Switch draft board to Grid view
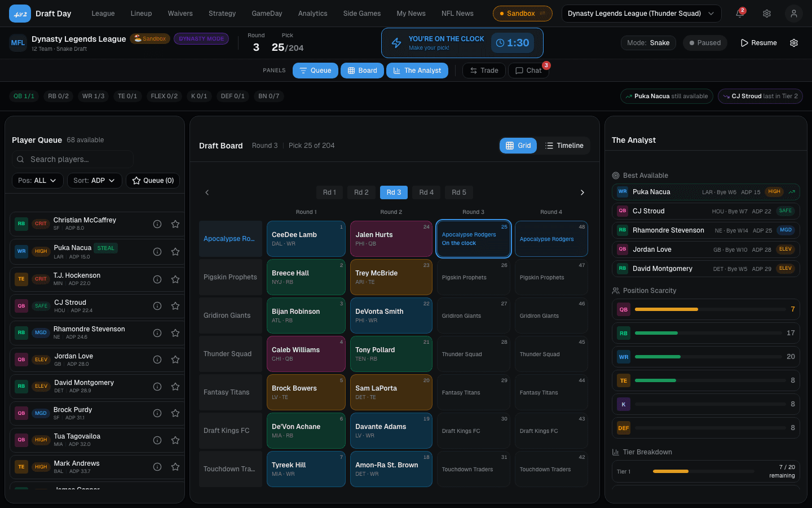The image size is (812, 508). pos(518,146)
